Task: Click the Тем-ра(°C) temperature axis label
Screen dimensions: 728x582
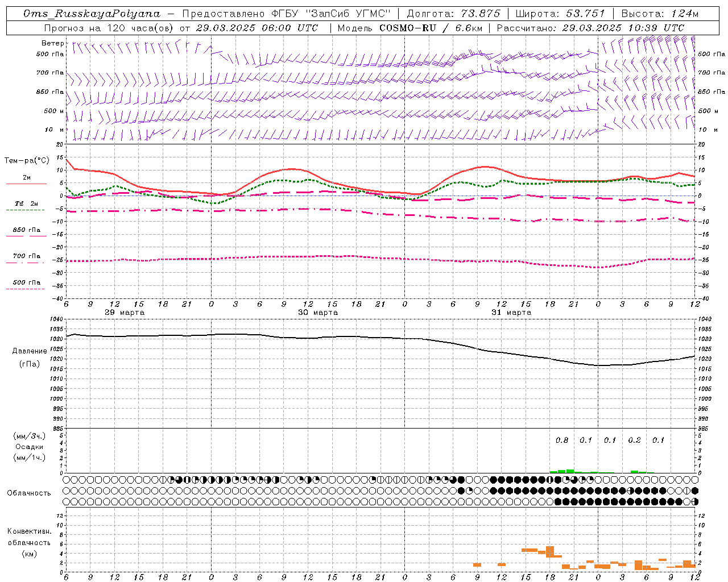Action: pos(27,161)
